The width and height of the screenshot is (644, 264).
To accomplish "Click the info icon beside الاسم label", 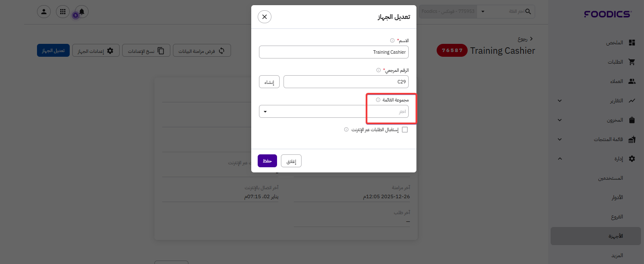I will 392,40.
